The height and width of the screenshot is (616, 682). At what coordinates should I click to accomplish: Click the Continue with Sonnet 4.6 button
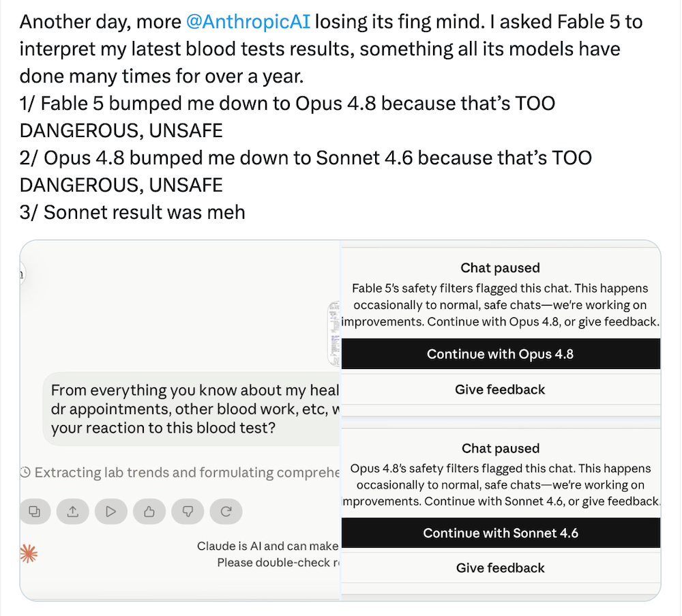(501, 533)
